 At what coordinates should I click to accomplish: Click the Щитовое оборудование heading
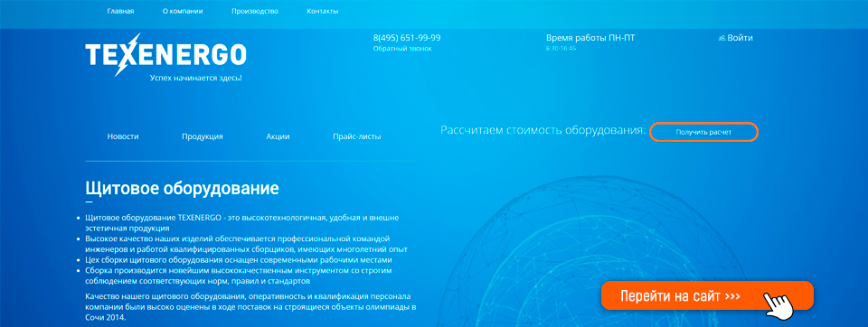182,188
